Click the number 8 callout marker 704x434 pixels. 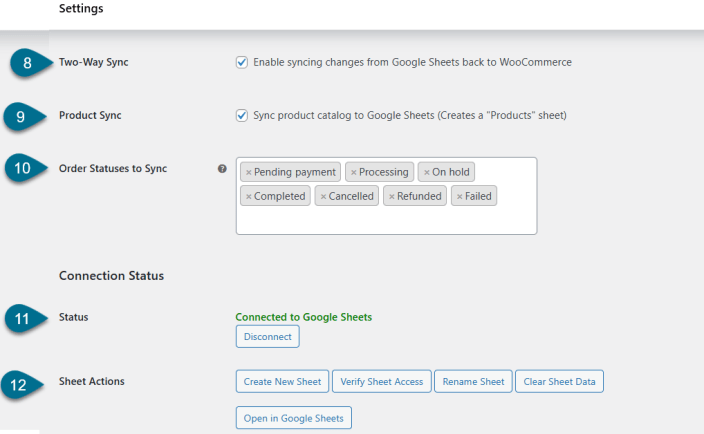(x=26, y=63)
